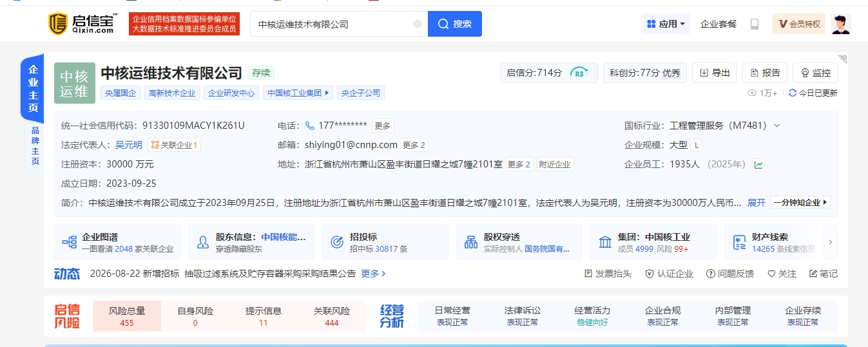The image size is (868, 347).
Task: Open 法律诉讼 analysis item
Action: tap(523, 316)
